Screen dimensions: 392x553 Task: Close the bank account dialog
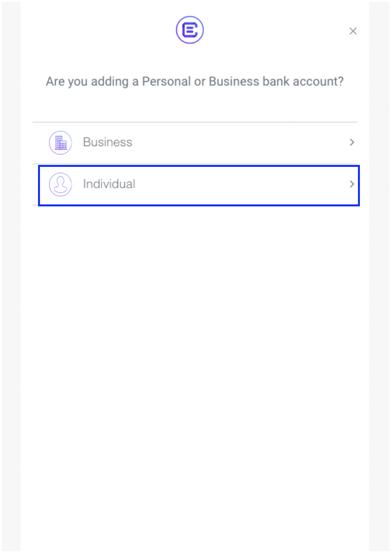click(353, 31)
